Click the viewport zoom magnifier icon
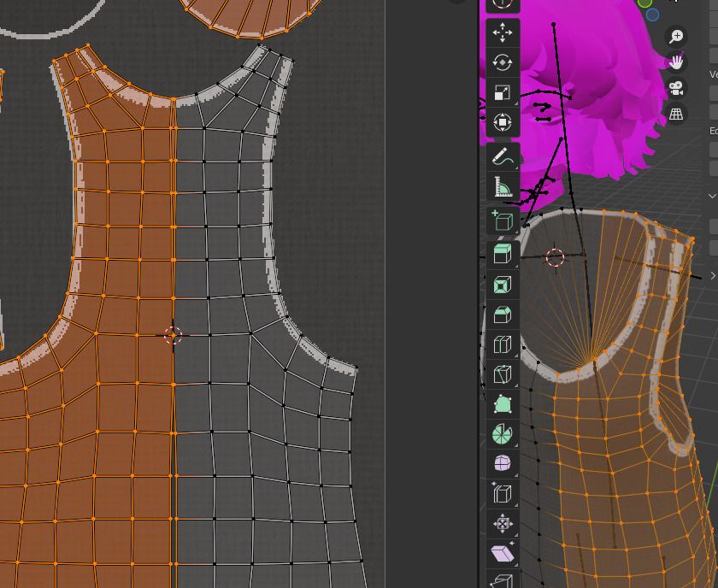Viewport: 718px width, 588px height. click(x=676, y=37)
